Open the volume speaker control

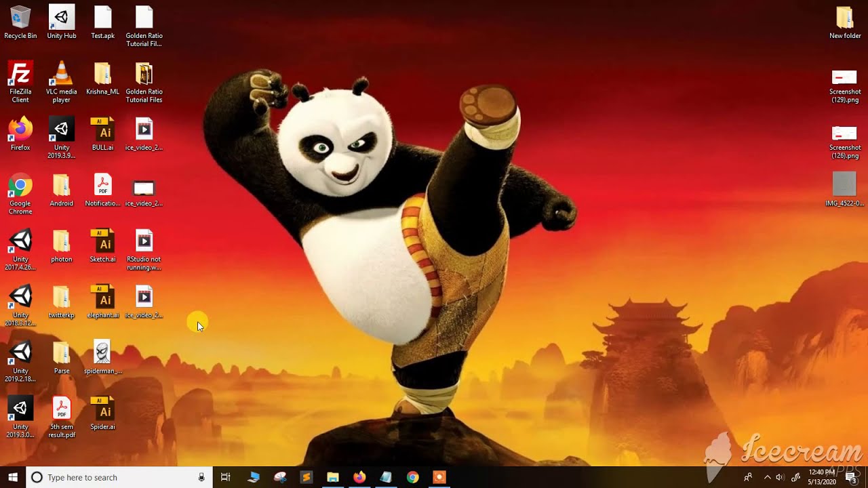click(780, 477)
